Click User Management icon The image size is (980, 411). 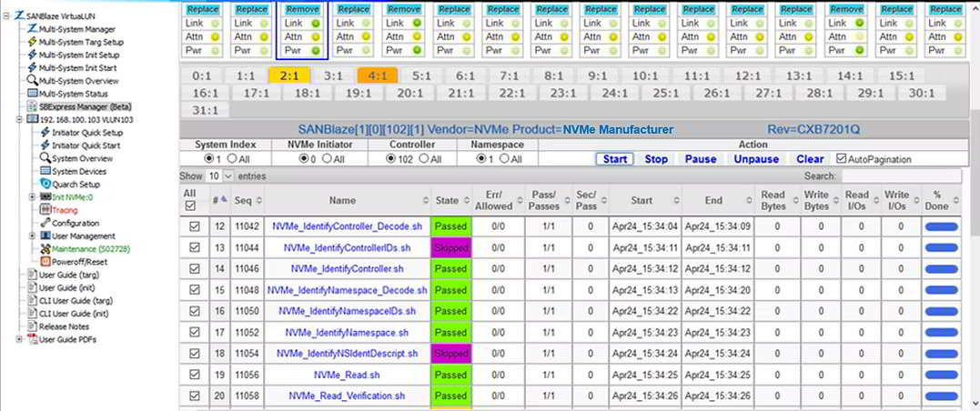click(45, 236)
